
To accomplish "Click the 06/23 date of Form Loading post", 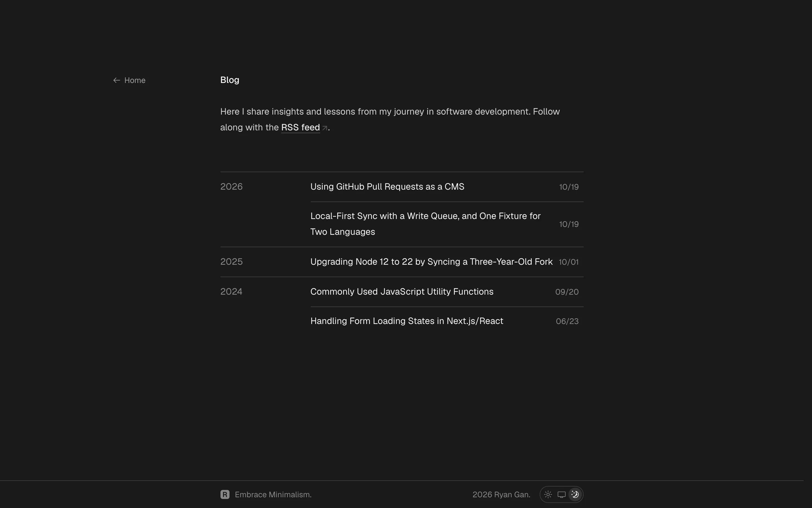I will [x=567, y=321].
